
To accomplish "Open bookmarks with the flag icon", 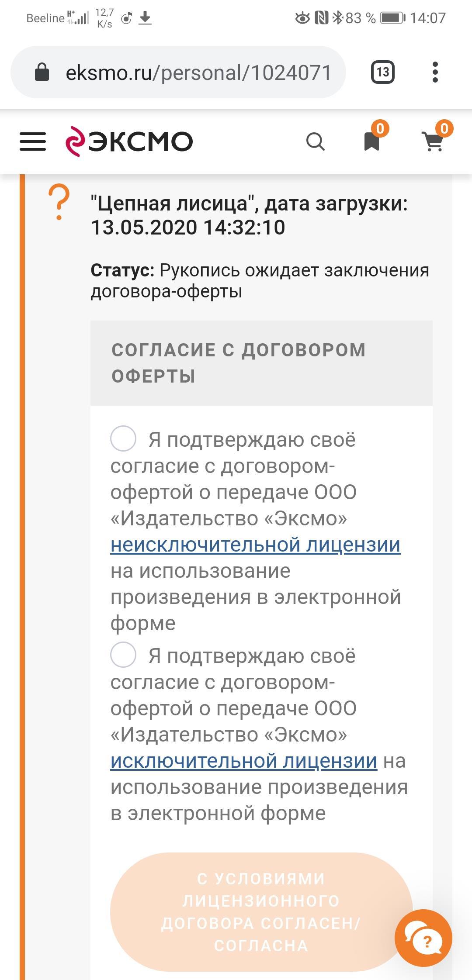I will coord(372,141).
